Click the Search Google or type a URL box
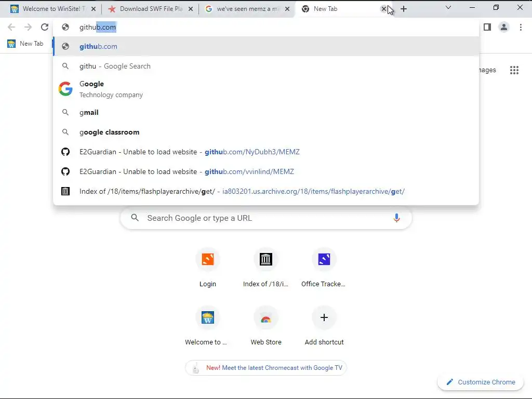532x399 pixels. (266, 218)
